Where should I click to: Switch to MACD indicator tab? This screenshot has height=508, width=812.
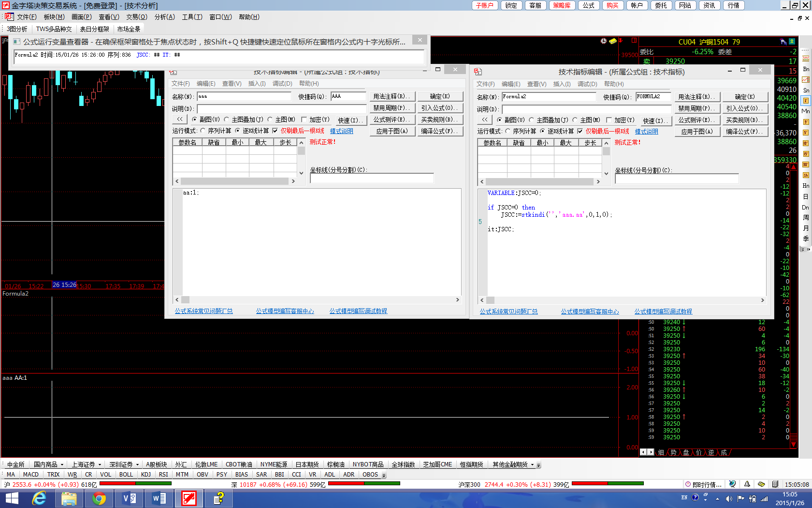tap(30, 475)
